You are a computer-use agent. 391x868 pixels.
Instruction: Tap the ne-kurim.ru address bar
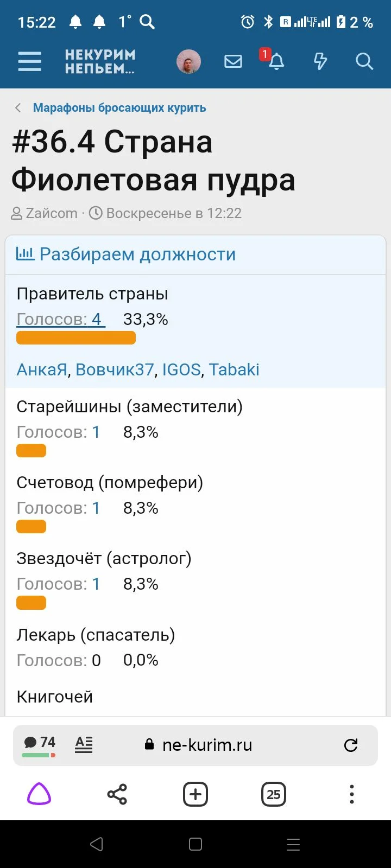tap(207, 745)
